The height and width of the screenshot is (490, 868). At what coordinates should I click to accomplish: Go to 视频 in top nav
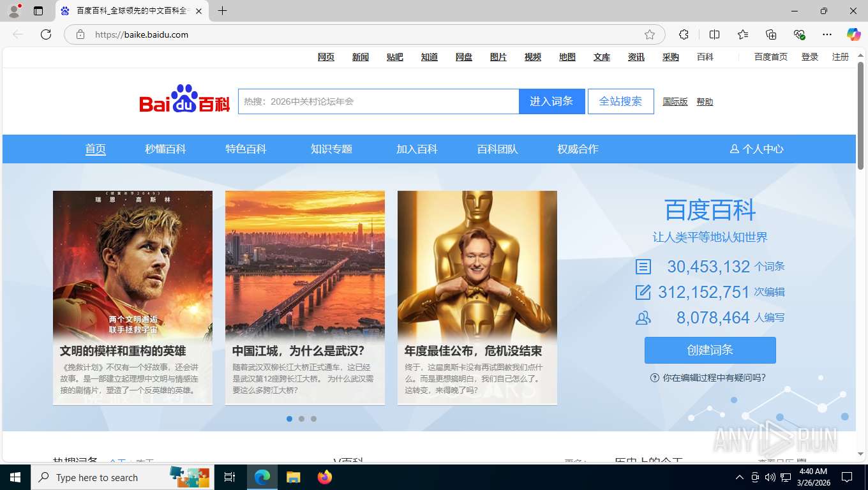[x=533, y=57]
